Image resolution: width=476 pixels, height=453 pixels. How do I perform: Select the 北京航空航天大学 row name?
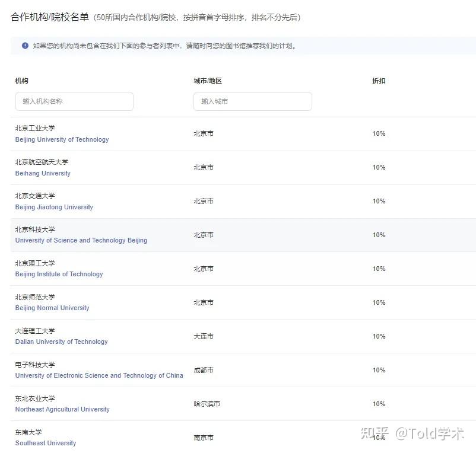point(42,162)
